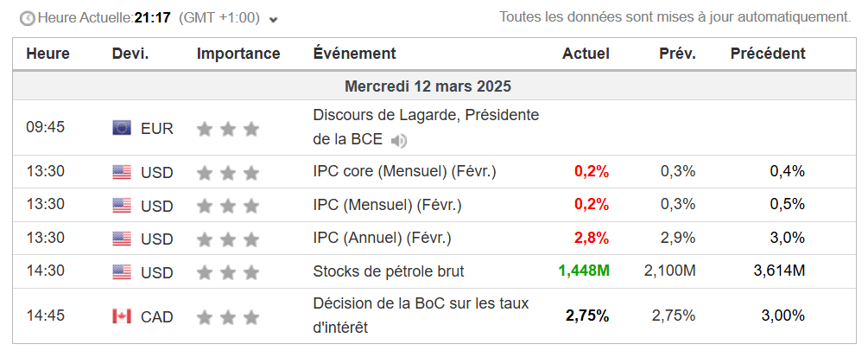This screenshot has width=868, height=357.
Task: Click the Mercredi 12 mars 2025 date row
Action: [428, 86]
